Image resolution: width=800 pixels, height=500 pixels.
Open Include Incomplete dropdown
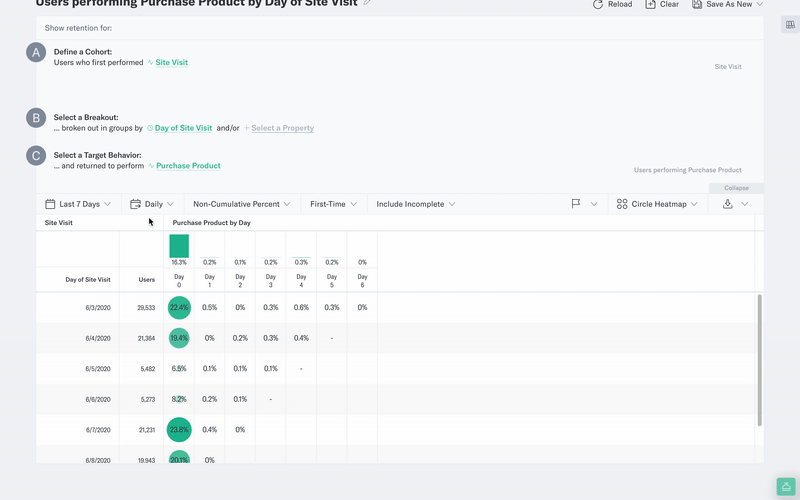pyautogui.click(x=416, y=204)
